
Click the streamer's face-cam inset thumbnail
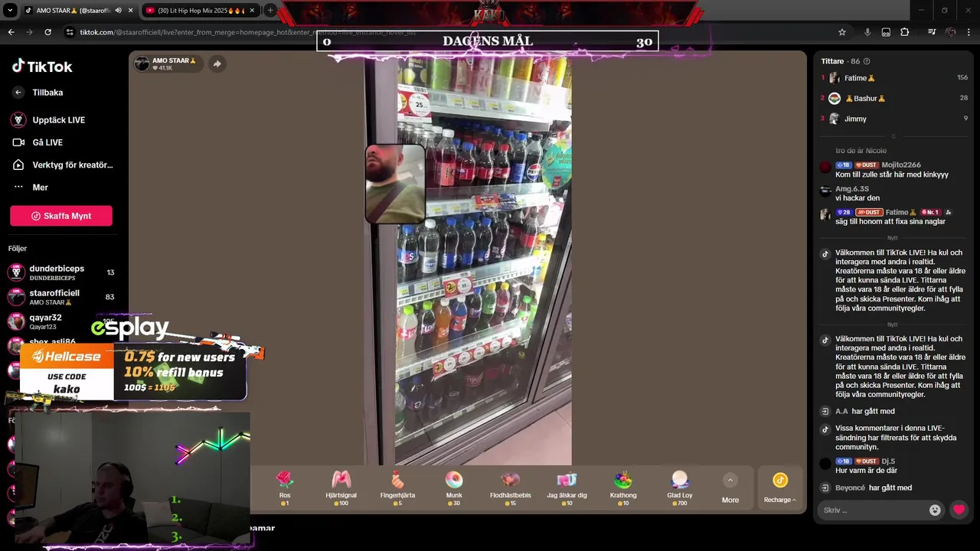395,184
